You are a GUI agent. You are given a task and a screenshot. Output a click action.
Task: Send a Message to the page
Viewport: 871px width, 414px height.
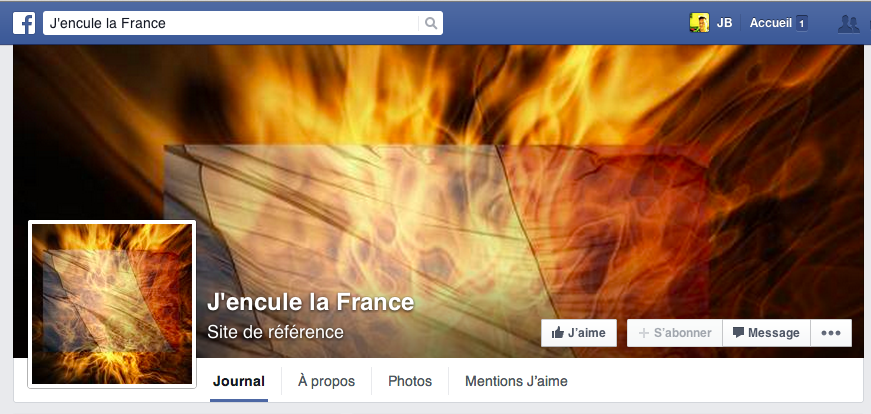tap(767, 333)
